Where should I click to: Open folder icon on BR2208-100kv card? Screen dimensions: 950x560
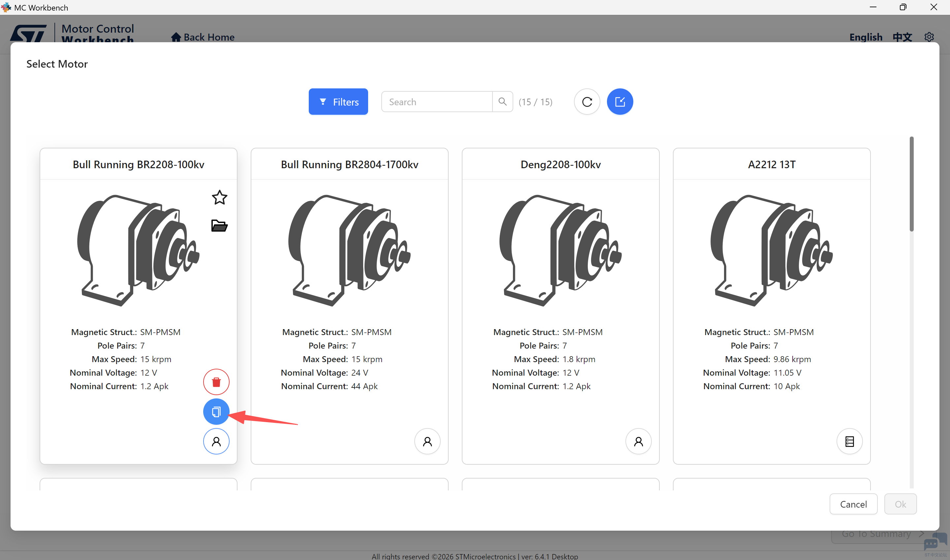[x=219, y=226]
